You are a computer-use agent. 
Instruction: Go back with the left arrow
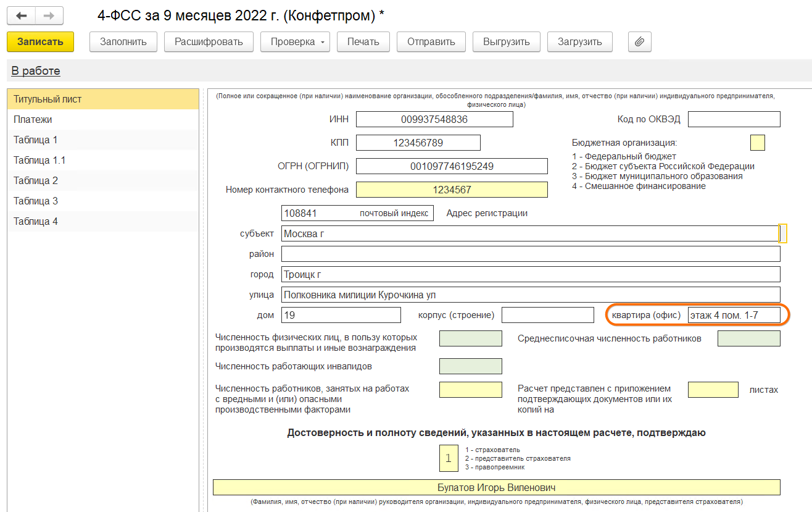21,16
